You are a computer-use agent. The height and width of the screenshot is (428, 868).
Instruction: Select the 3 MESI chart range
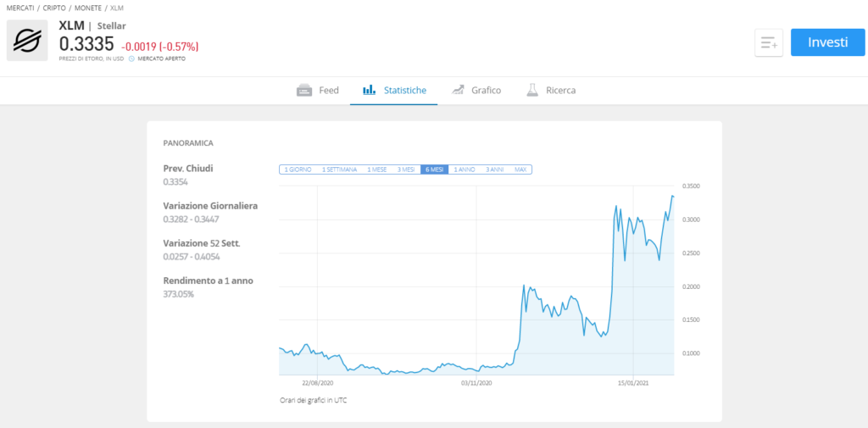(x=406, y=170)
